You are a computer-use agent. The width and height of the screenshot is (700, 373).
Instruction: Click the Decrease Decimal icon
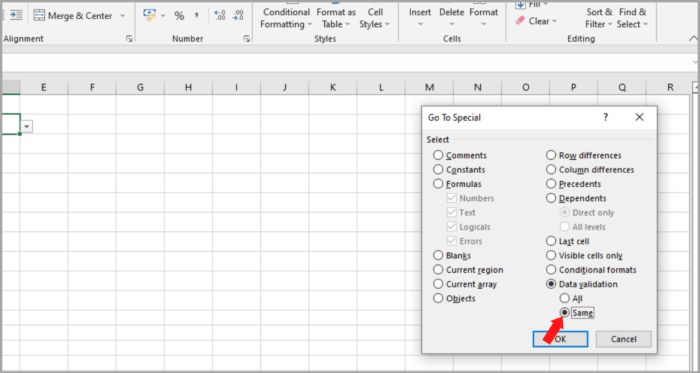(x=238, y=16)
